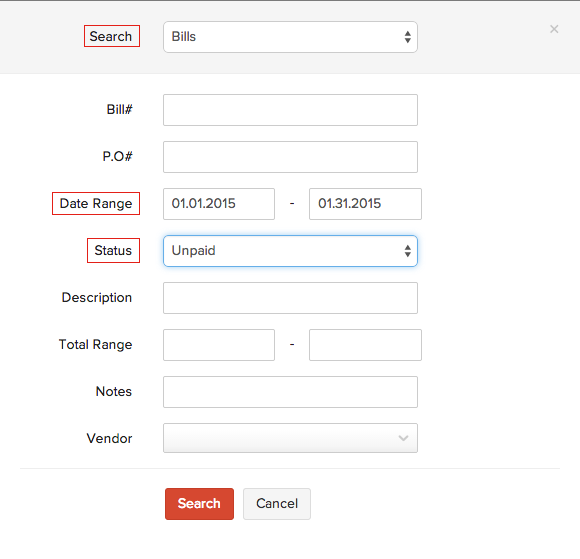Click the arrows icon on Status selector

click(x=407, y=251)
